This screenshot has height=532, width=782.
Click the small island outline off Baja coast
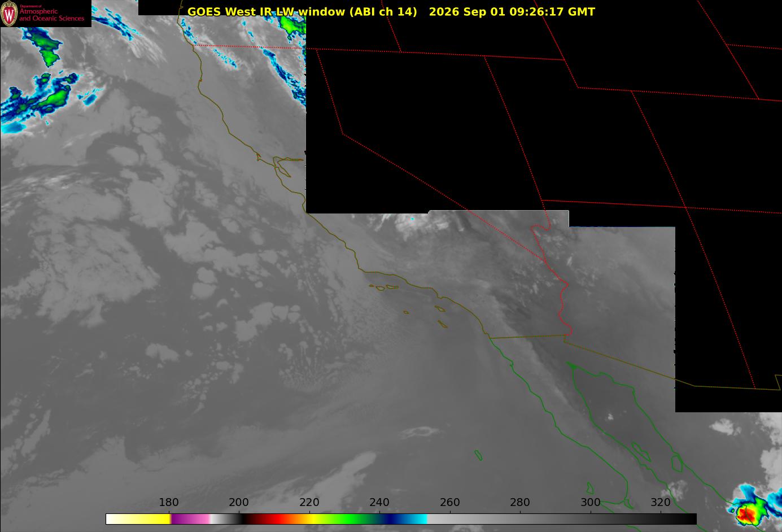click(478, 455)
